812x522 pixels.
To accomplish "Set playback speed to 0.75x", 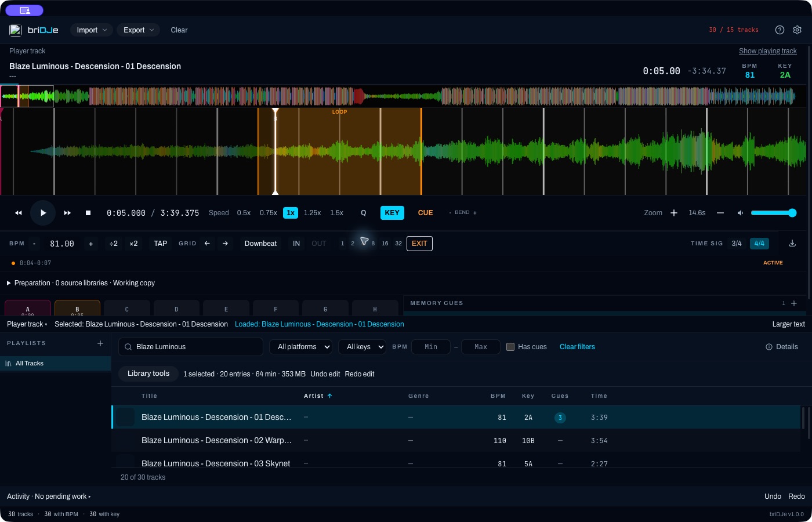I will pos(269,213).
